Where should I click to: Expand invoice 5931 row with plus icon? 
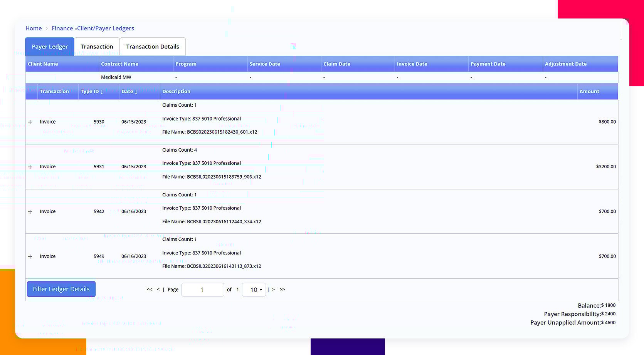pyautogui.click(x=30, y=167)
